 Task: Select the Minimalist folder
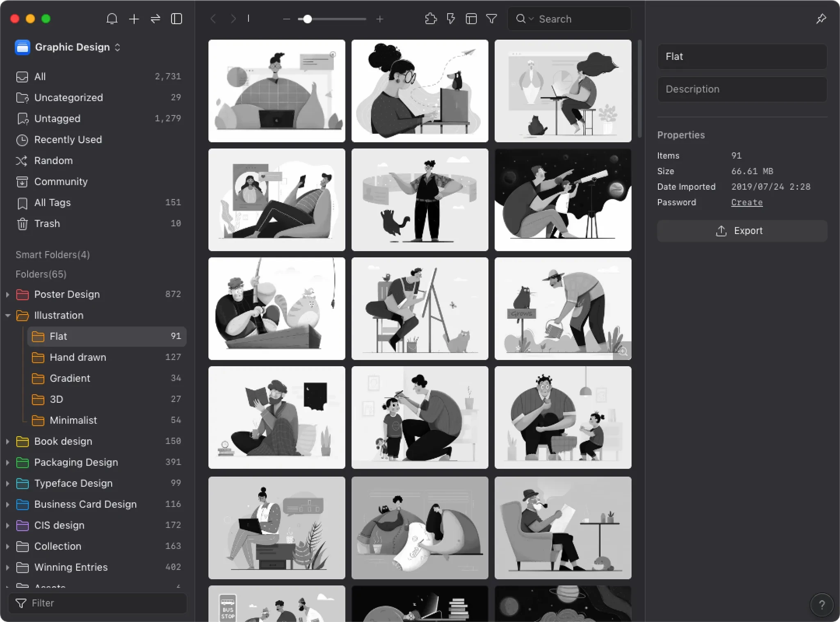107,420
